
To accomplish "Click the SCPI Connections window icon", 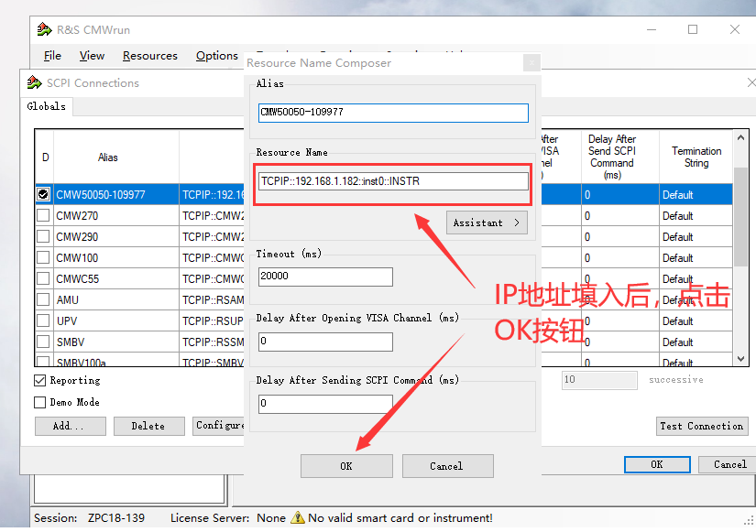I will pyautogui.click(x=34, y=82).
